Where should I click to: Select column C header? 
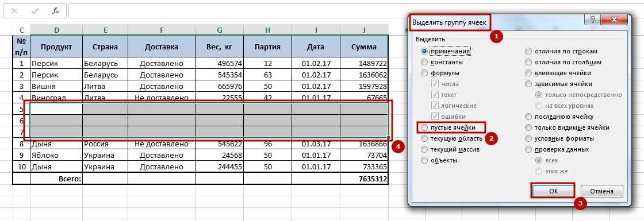(21, 30)
